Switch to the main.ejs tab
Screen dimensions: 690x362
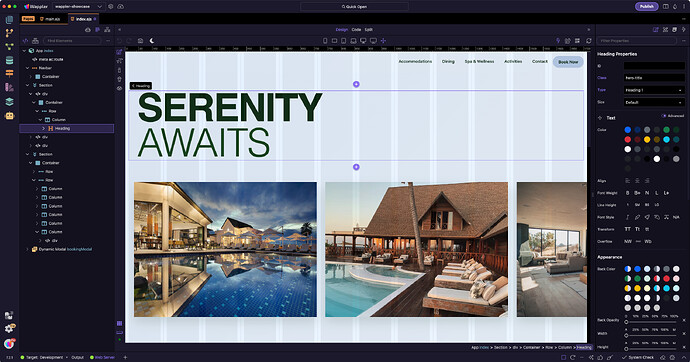click(51, 19)
